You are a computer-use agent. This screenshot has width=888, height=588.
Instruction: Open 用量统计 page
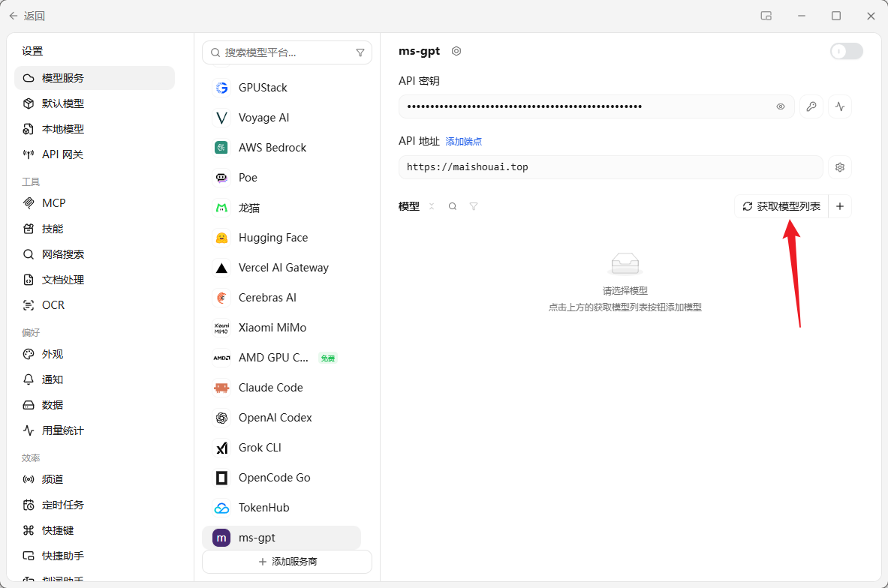pos(95,430)
